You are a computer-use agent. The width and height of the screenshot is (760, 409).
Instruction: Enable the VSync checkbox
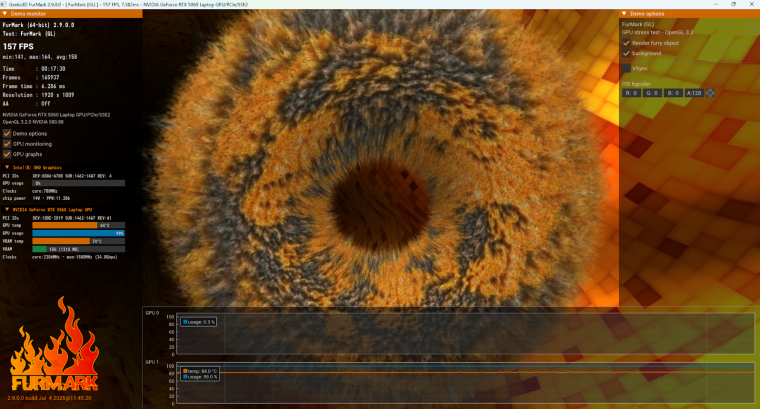pos(626,68)
